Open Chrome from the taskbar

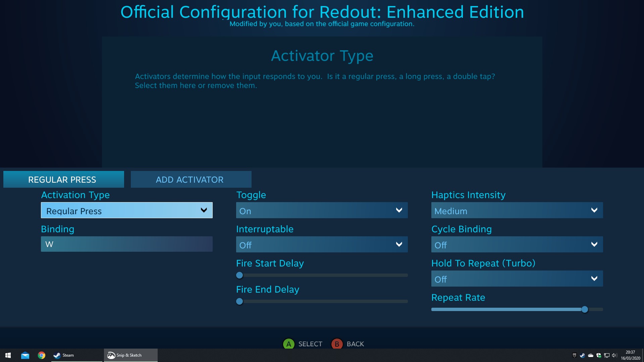pos(42,355)
